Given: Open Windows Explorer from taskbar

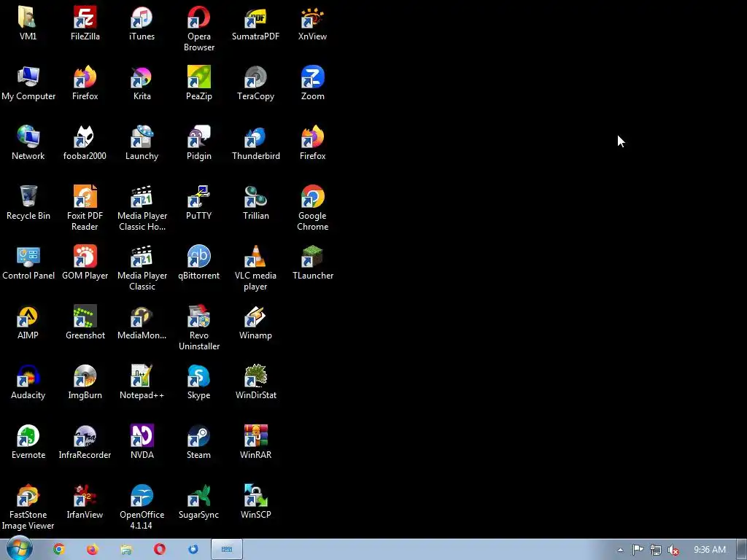Looking at the screenshot, I should point(125,550).
